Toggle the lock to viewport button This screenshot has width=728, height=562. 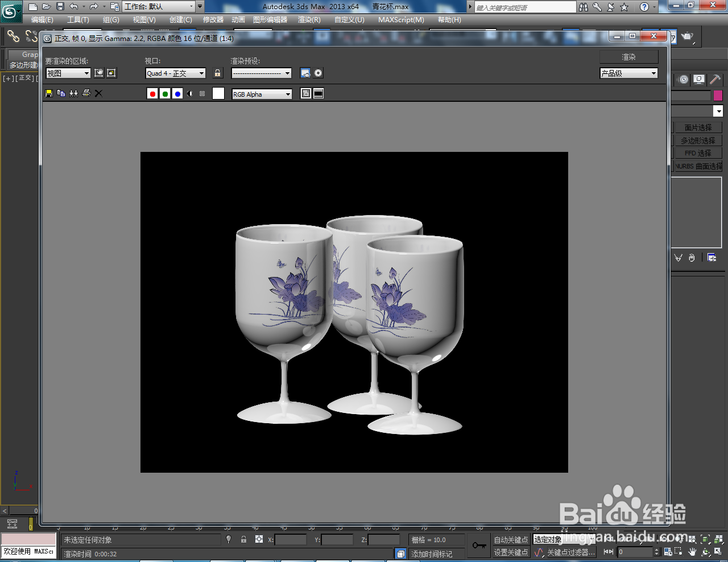coord(217,73)
